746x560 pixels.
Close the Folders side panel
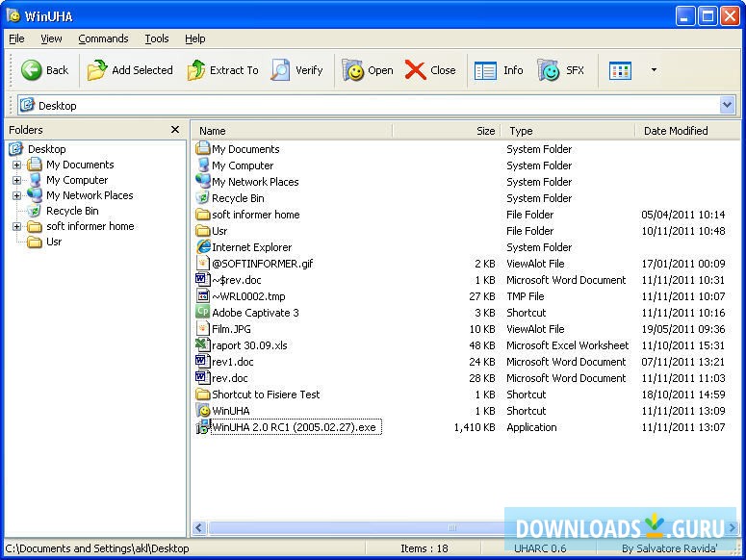[175, 130]
